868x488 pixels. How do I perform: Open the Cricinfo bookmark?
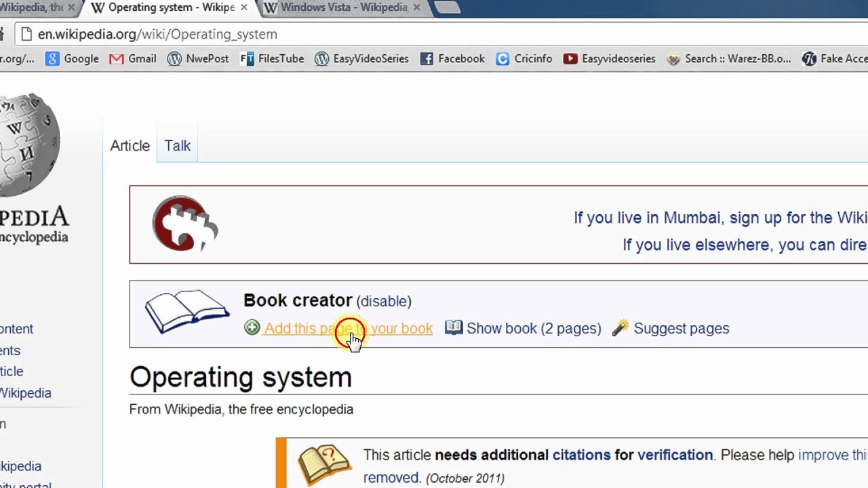tap(524, 59)
